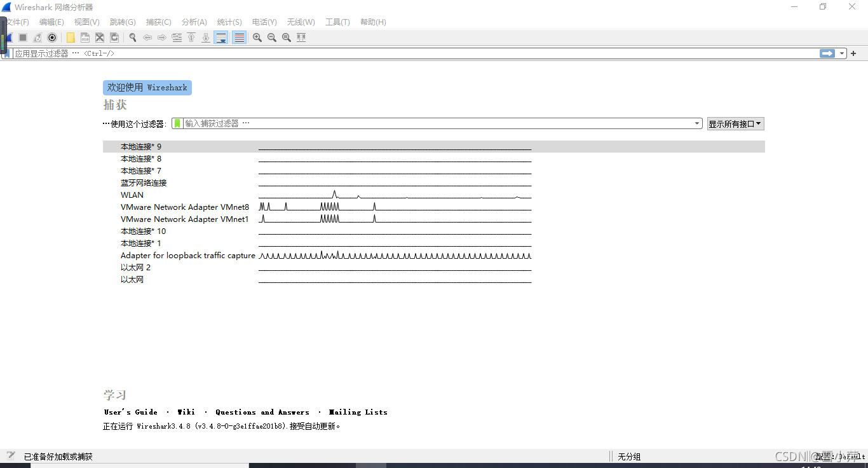The height and width of the screenshot is (468, 868).
Task: Open the 统计(S) menu
Action: pyautogui.click(x=229, y=22)
